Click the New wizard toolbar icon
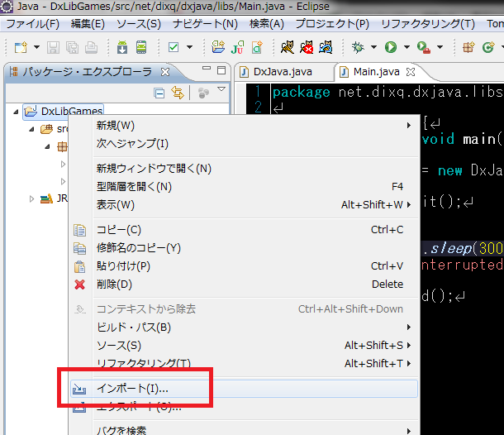The height and width of the screenshot is (435, 504). click(21, 48)
